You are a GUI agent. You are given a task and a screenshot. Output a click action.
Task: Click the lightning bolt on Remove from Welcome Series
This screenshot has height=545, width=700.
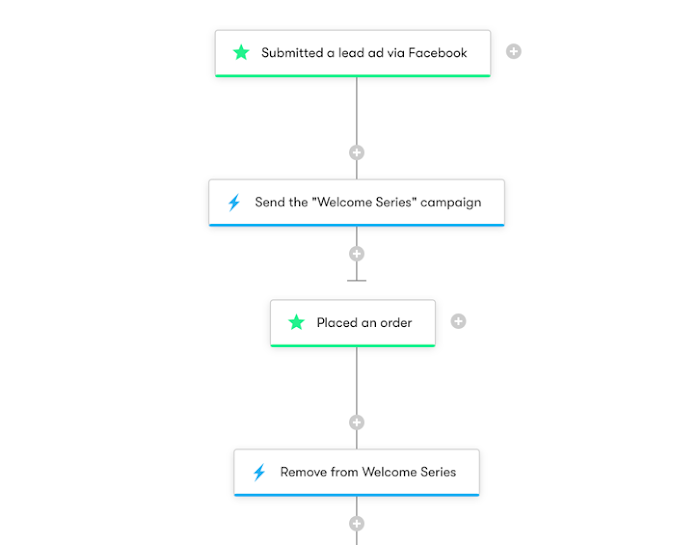[259, 472]
